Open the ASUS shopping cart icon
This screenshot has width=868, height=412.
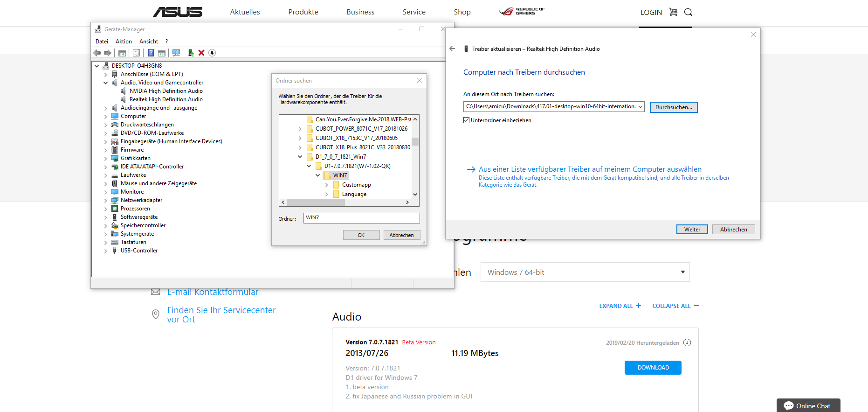point(673,12)
